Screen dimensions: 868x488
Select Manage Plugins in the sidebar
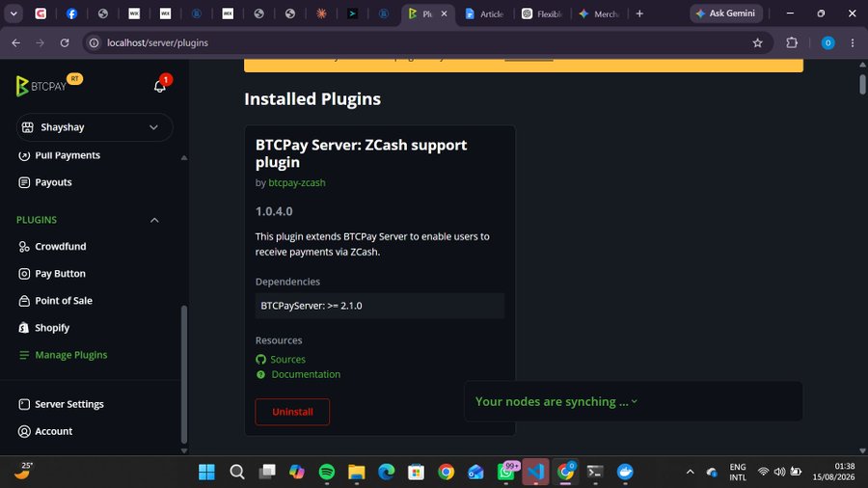70,355
